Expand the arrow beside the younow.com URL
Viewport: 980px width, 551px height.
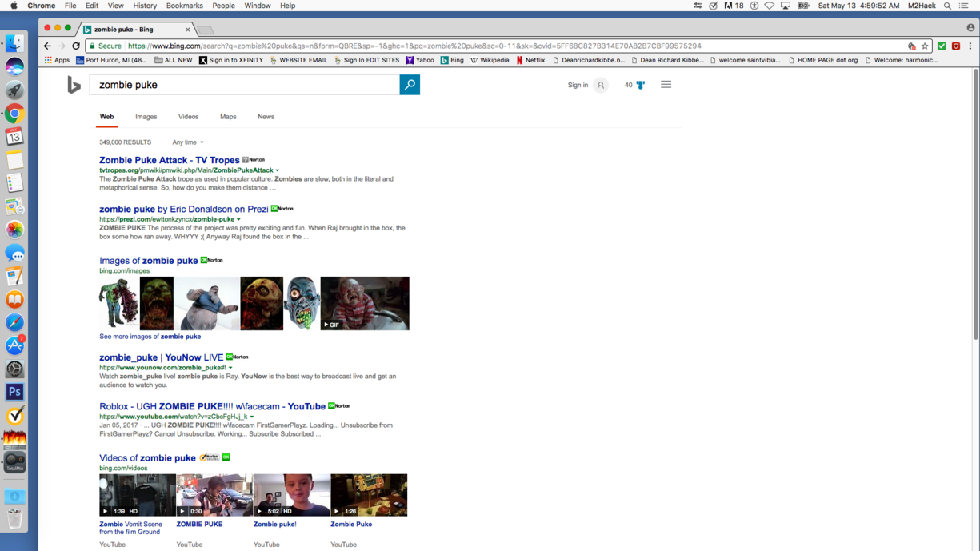(x=230, y=368)
